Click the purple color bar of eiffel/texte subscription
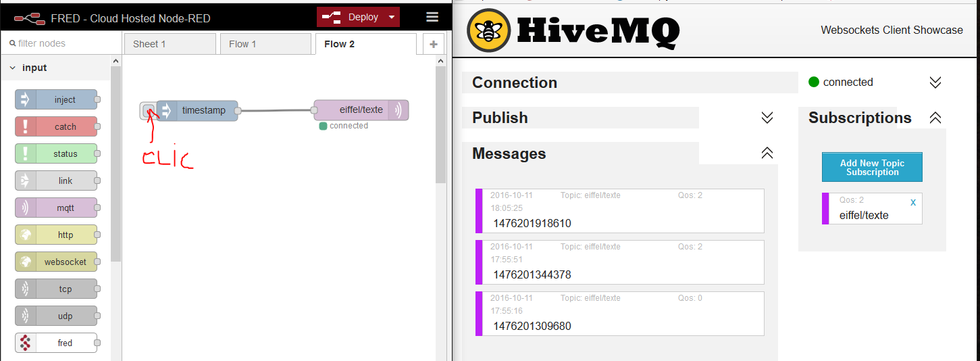The height and width of the screenshot is (361, 980). (825, 209)
